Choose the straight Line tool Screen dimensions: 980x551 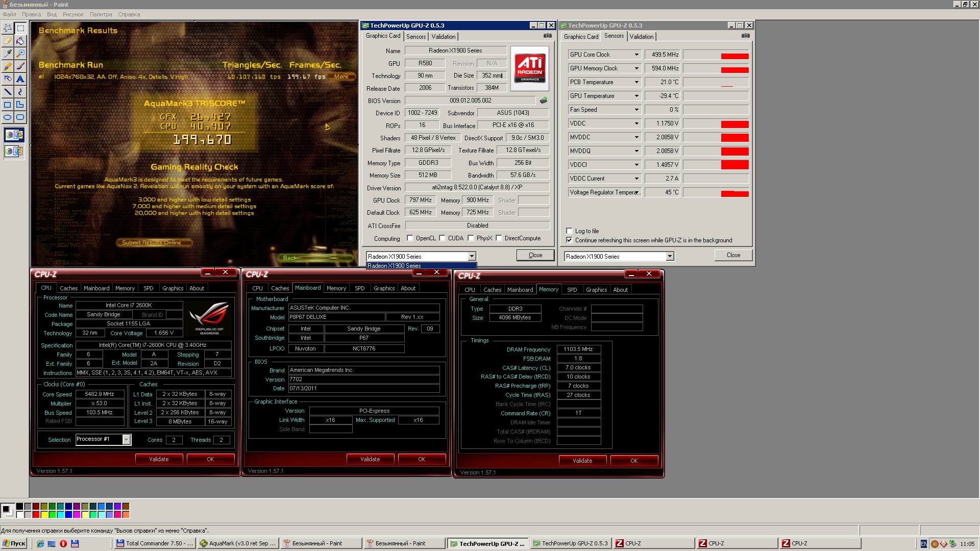(8, 91)
